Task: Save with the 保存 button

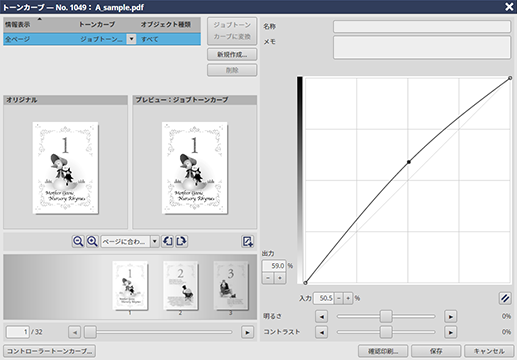Action: coord(436,351)
